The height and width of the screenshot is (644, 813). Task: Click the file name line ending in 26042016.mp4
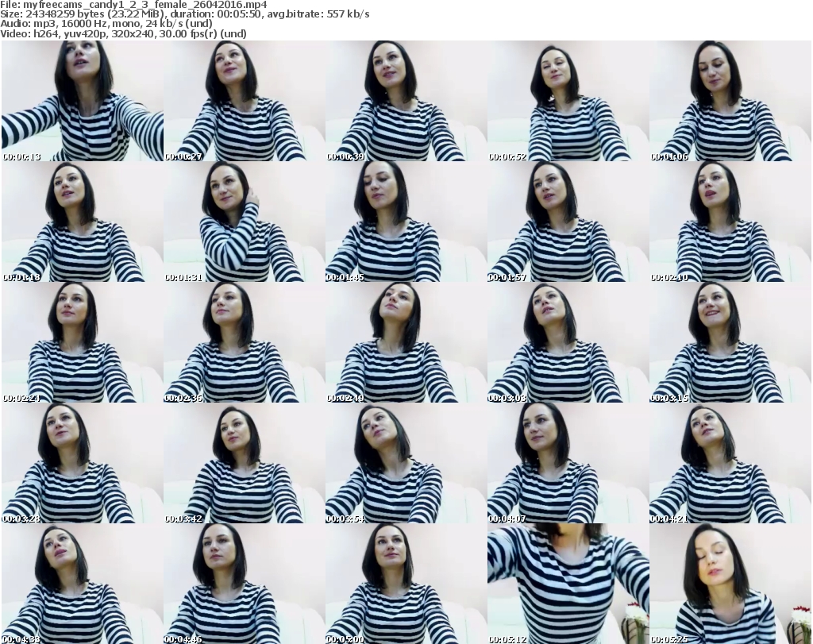point(133,5)
